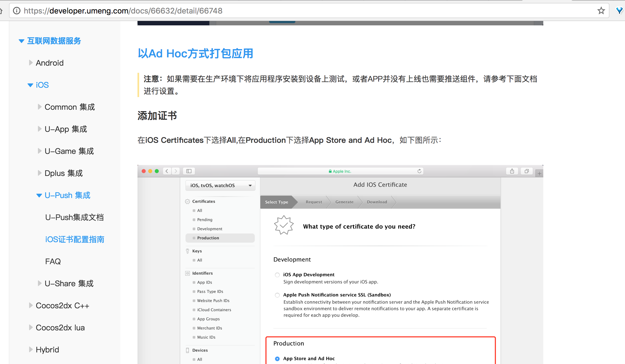Select All under Certificates
The width and height of the screenshot is (625, 364).
200,211
